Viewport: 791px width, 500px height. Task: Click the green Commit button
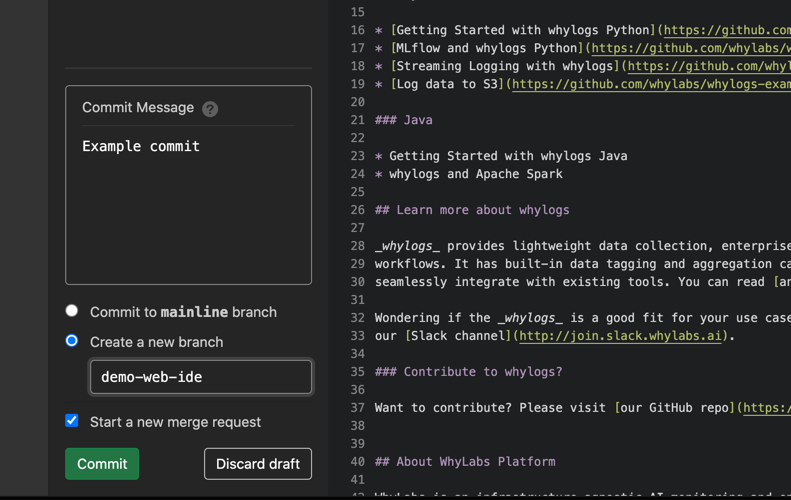tap(102, 464)
